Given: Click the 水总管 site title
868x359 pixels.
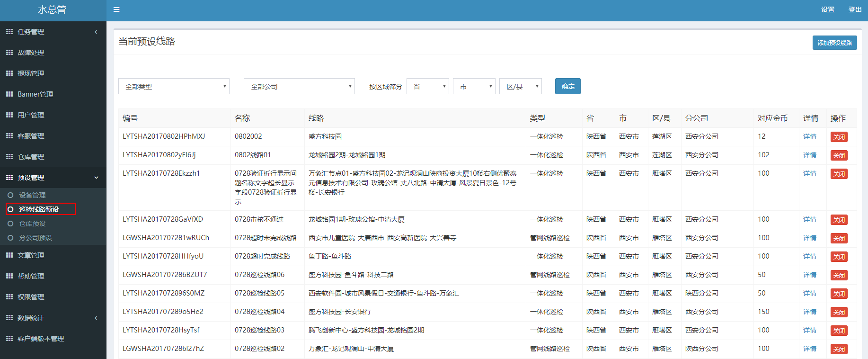Looking at the screenshot, I should pos(52,9).
